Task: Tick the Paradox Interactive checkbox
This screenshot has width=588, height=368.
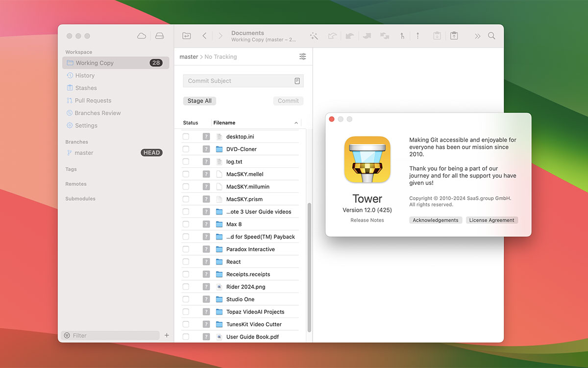Action: point(186,249)
